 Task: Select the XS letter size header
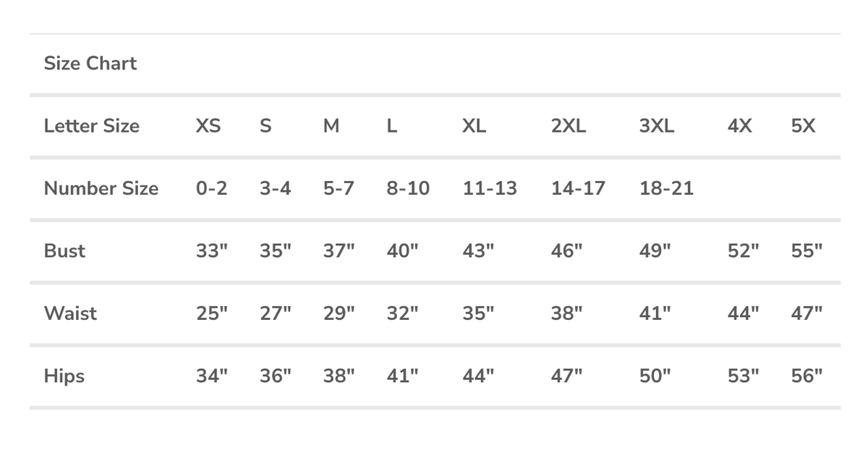tap(208, 126)
